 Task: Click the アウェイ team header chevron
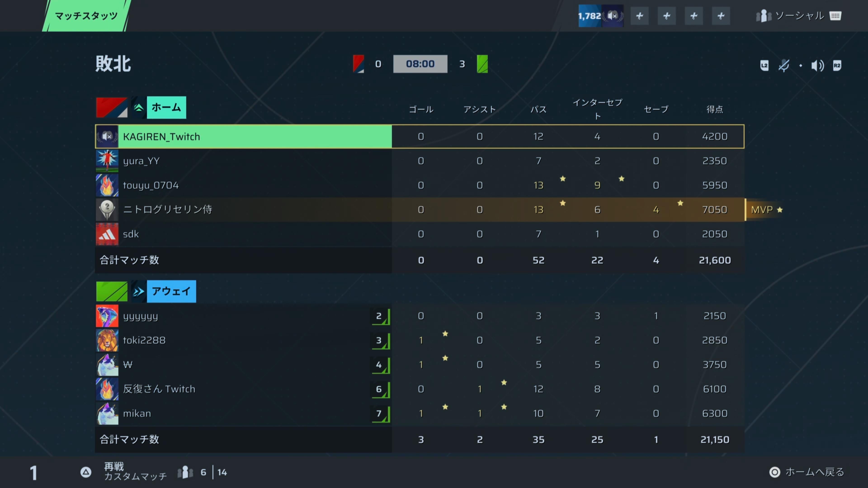coord(139,291)
